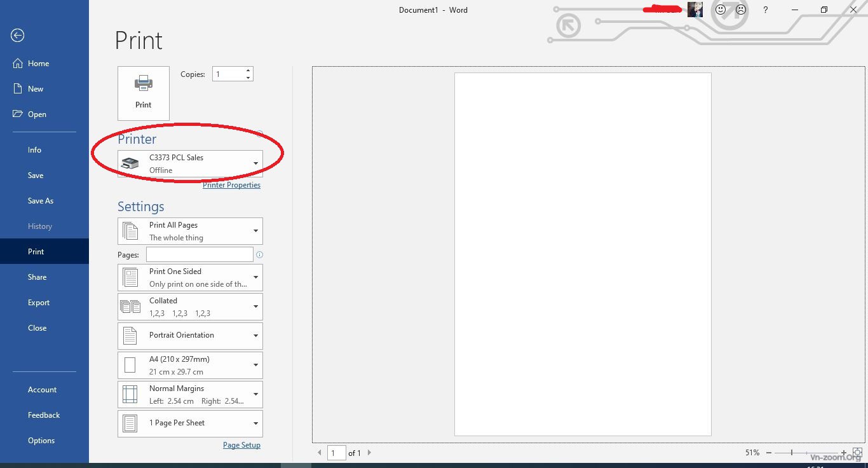This screenshot has width=868, height=468.
Task: Click the user profile avatar picture
Action: [x=695, y=10]
